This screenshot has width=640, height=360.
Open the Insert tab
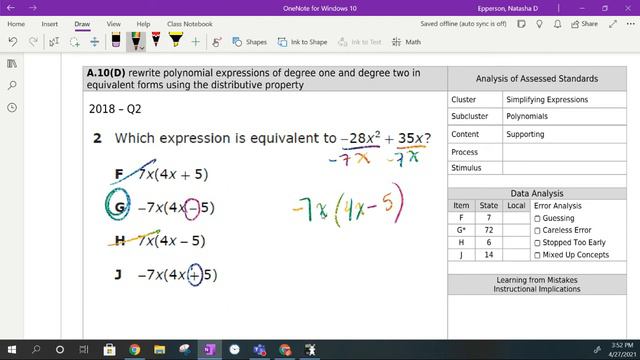[49, 24]
